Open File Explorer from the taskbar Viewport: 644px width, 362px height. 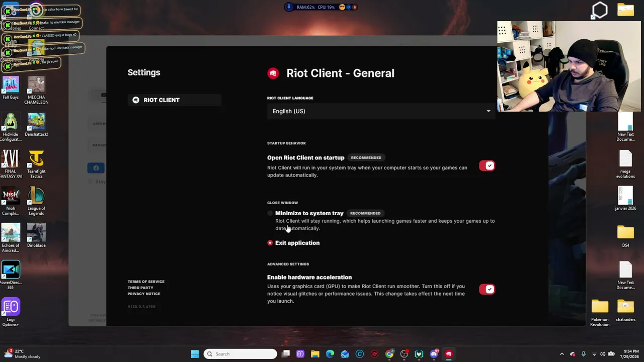(x=315, y=354)
